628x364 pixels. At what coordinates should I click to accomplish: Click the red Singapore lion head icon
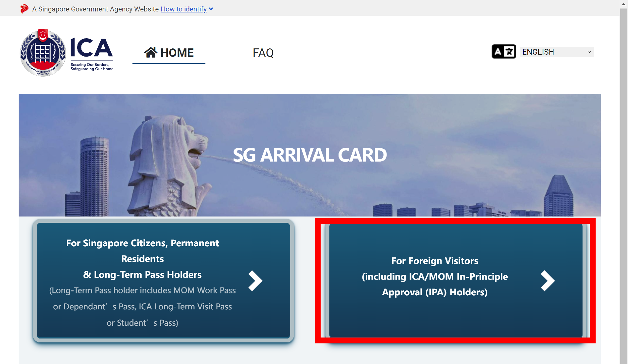click(24, 9)
